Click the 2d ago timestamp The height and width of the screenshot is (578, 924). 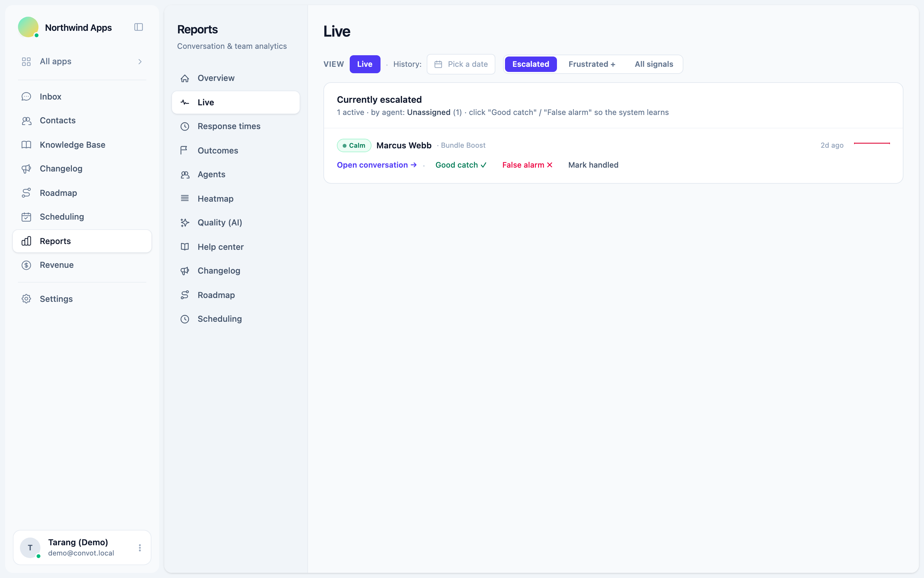point(832,146)
